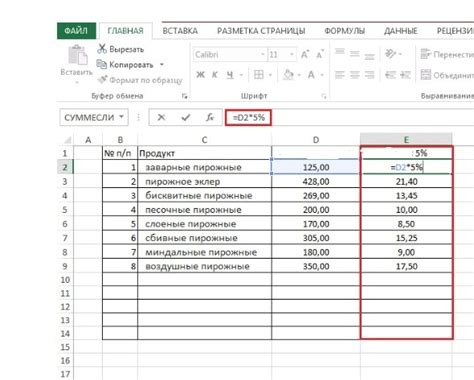Open Clipboard (Буфер обмена) dialog launcher
This screenshot has width=474, height=380.
[185, 96]
